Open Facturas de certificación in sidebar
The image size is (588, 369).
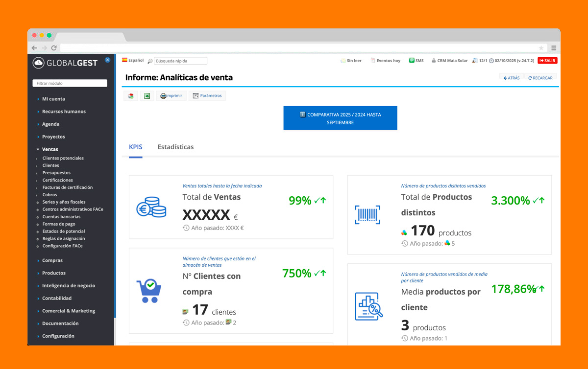click(x=67, y=187)
